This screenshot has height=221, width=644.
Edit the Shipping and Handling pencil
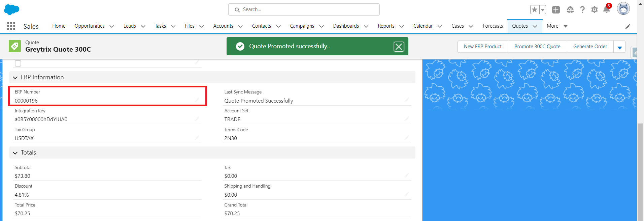click(407, 194)
